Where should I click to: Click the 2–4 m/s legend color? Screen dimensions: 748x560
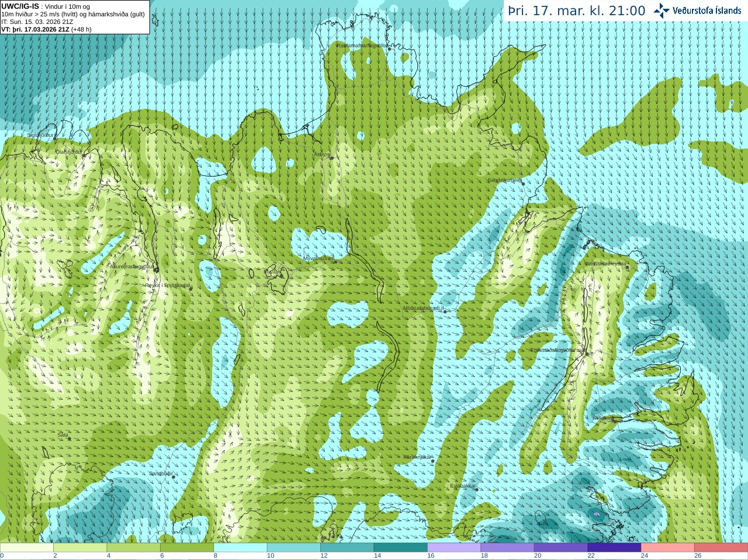80,548
